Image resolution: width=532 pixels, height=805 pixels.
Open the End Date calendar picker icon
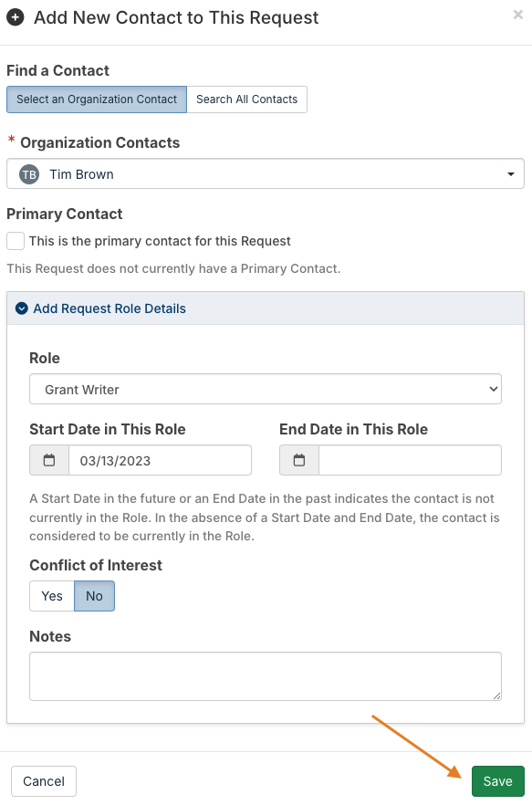click(299, 460)
